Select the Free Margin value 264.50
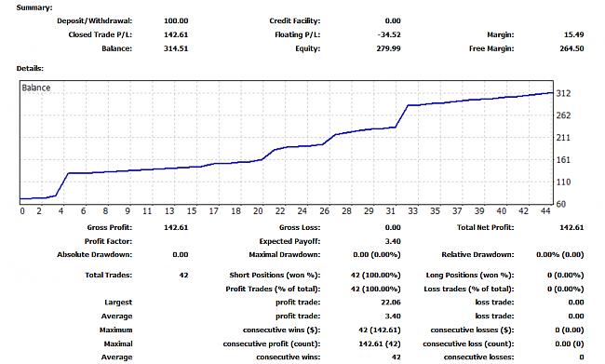This screenshot has height=364, width=605. pos(571,48)
